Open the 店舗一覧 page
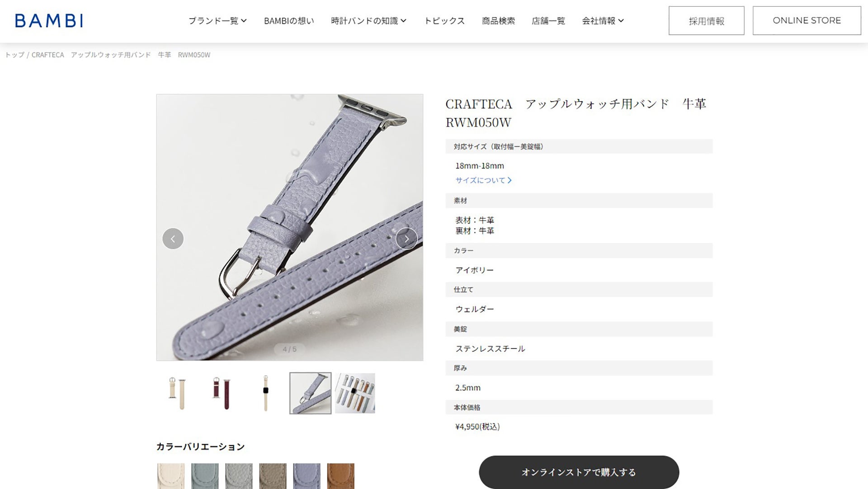Screen dimensions: 868x489 [x=548, y=21]
